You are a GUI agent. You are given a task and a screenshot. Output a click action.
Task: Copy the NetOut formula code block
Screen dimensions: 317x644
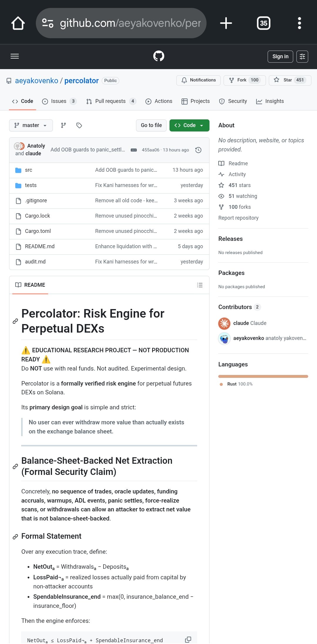point(188,640)
